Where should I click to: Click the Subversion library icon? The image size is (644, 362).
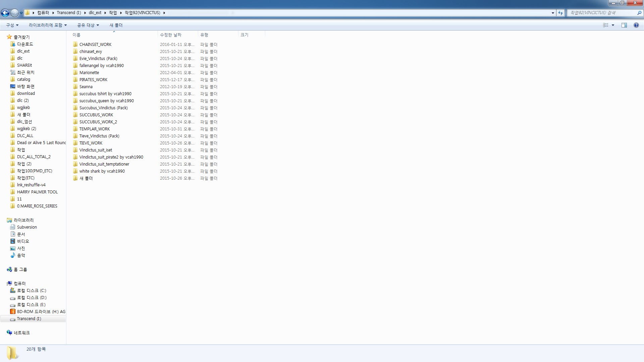pos(13,227)
